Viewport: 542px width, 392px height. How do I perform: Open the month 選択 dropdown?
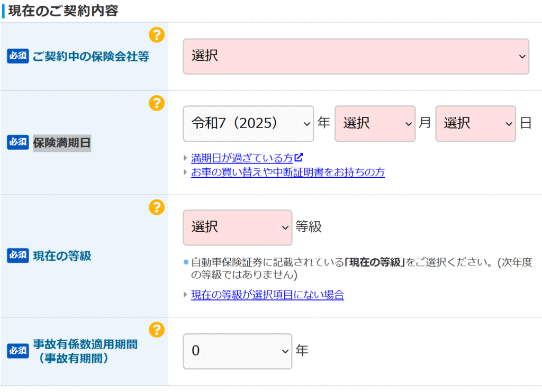(x=374, y=124)
